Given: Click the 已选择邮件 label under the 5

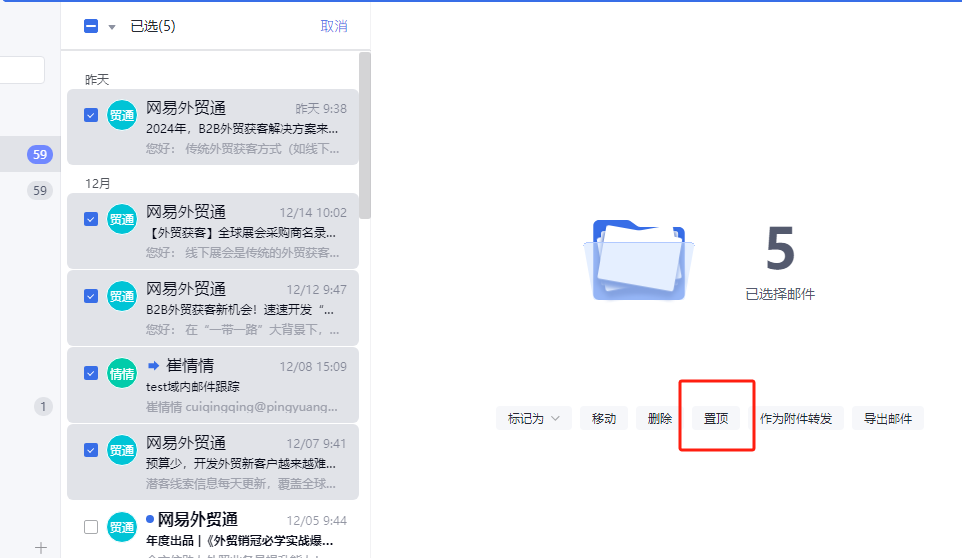Looking at the screenshot, I should (x=780, y=294).
